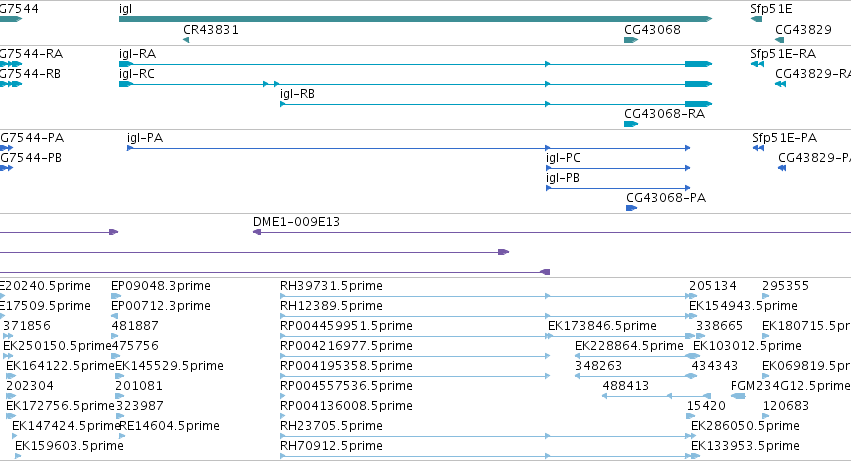Select the igl gene label

(125, 9)
